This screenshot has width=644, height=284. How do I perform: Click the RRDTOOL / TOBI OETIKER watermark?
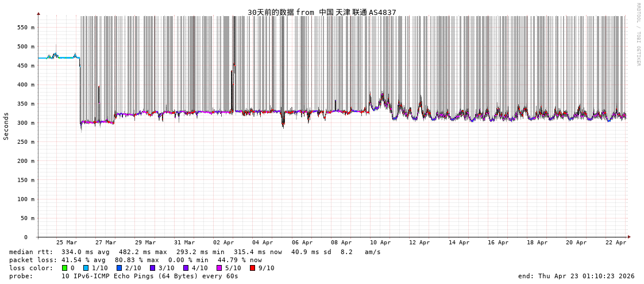[x=638, y=34]
